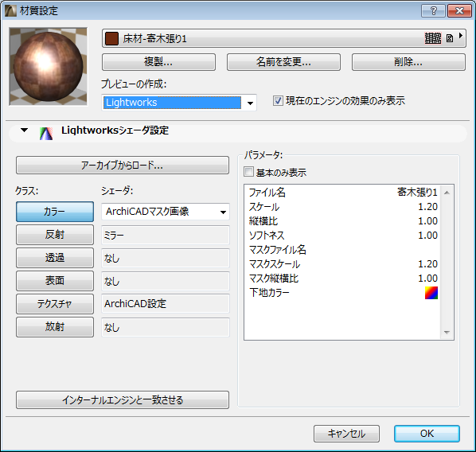Select the 縦横比 parameter row

[x=343, y=221]
